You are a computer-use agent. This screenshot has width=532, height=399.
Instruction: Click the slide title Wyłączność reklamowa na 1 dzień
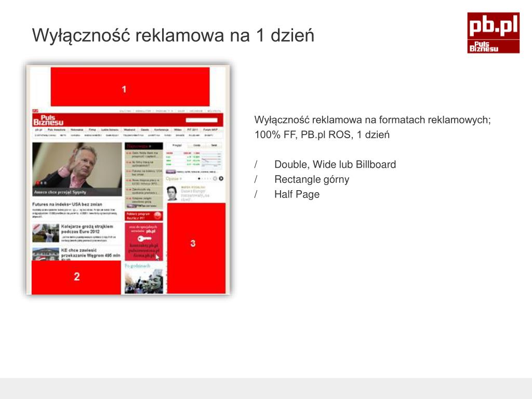[x=173, y=35]
